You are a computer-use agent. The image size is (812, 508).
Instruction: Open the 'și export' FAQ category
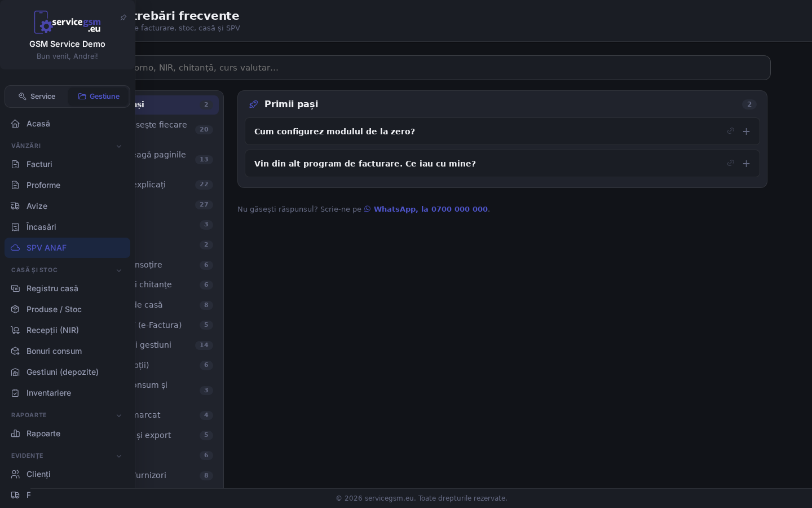pos(177,435)
